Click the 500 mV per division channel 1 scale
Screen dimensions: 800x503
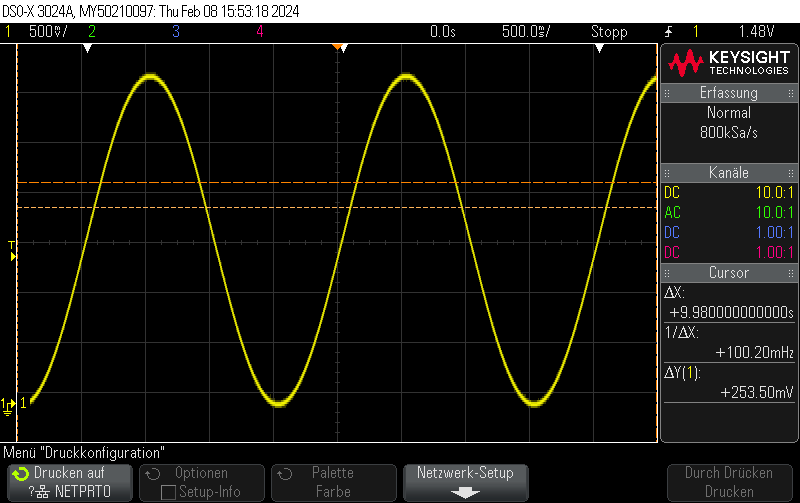tap(48, 32)
